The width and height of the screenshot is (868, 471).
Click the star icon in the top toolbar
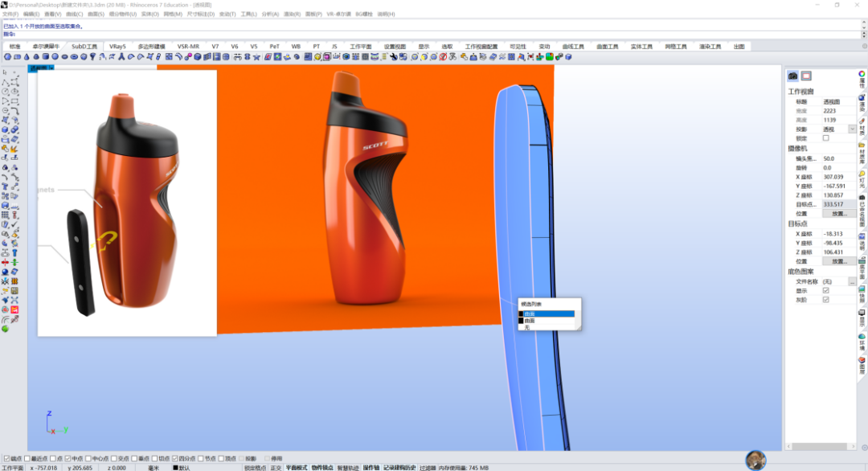click(x=256, y=57)
